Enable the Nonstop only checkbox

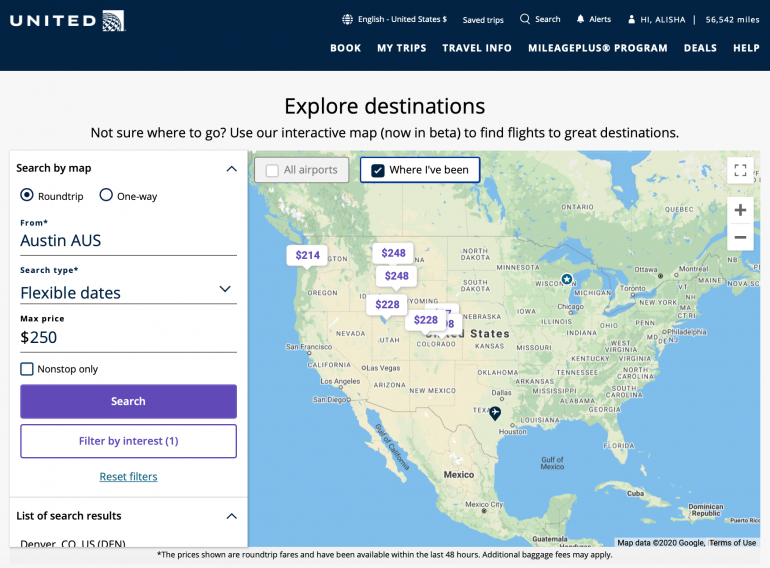pos(27,369)
